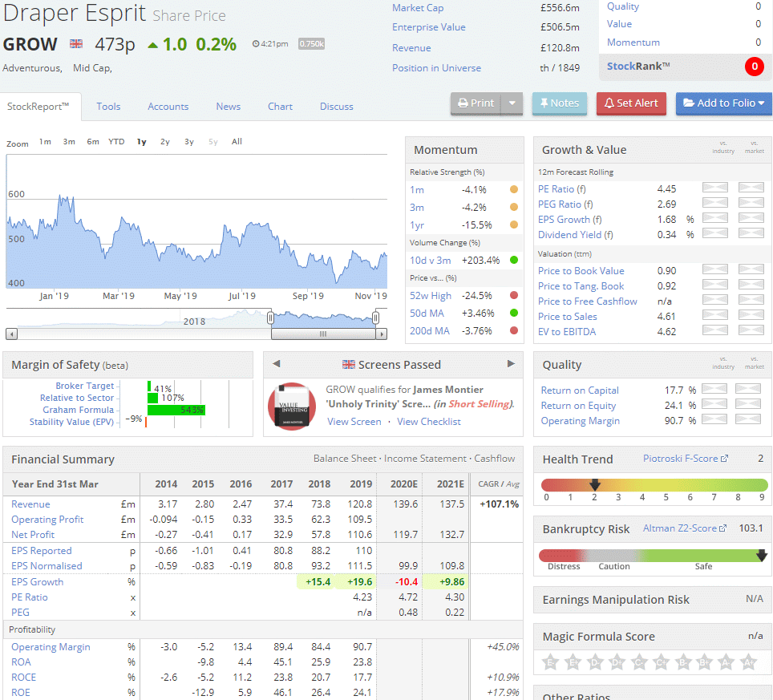773x700 pixels.
Task: Click the Set Alert button
Action: pyautogui.click(x=631, y=103)
